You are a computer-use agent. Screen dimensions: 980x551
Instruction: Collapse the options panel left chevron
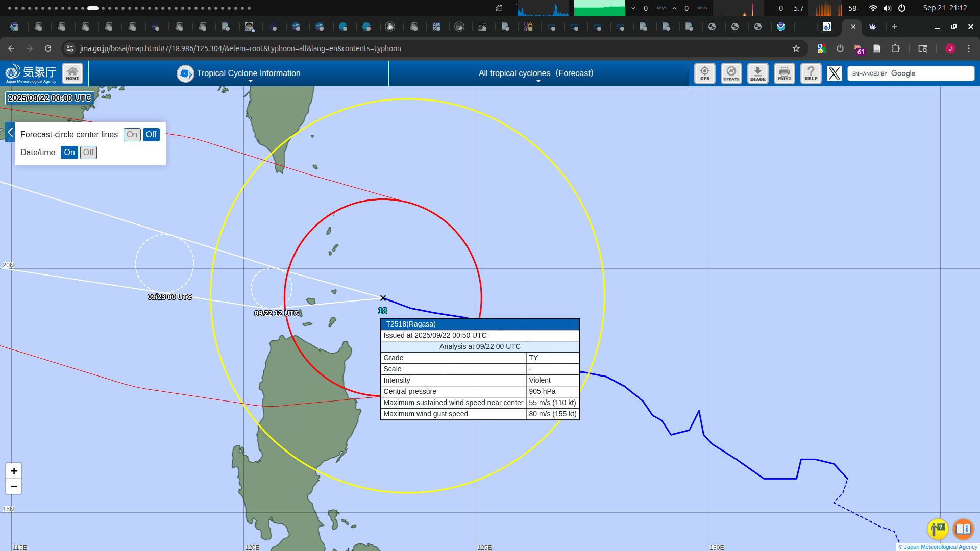click(10, 132)
